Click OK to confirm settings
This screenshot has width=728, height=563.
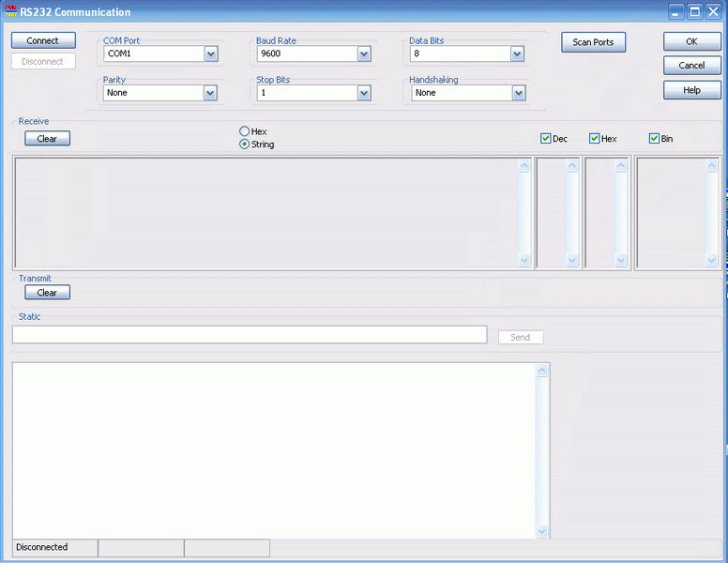point(691,41)
